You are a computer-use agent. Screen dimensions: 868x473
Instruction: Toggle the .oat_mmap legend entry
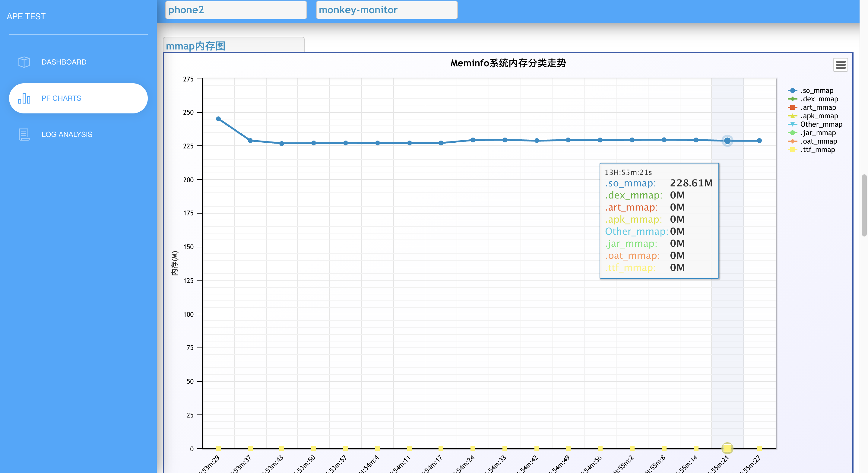pyautogui.click(x=819, y=141)
